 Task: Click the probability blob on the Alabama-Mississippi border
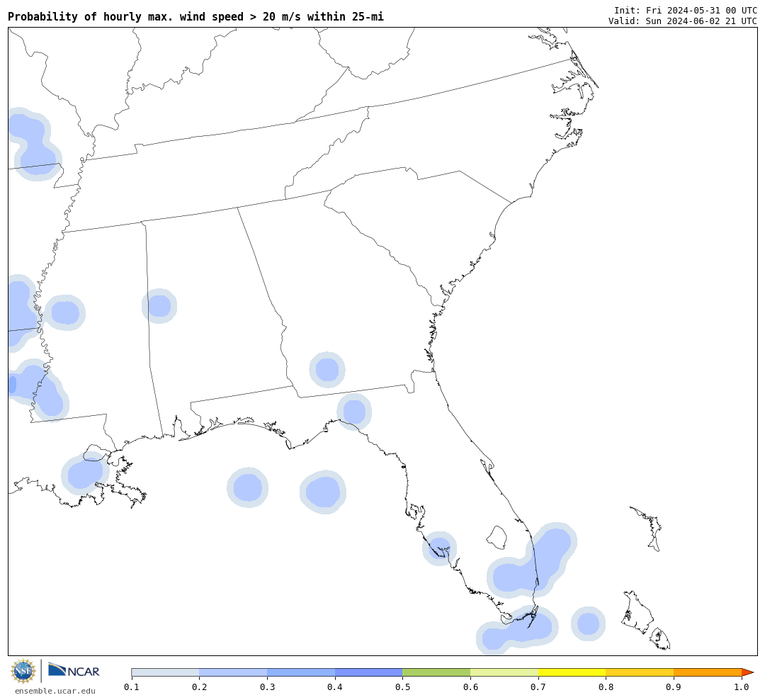point(159,306)
